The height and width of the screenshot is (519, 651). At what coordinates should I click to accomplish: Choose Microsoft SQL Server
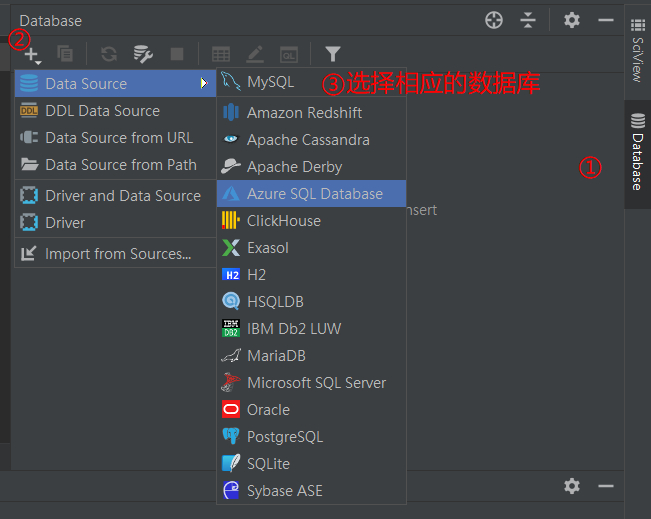click(311, 382)
